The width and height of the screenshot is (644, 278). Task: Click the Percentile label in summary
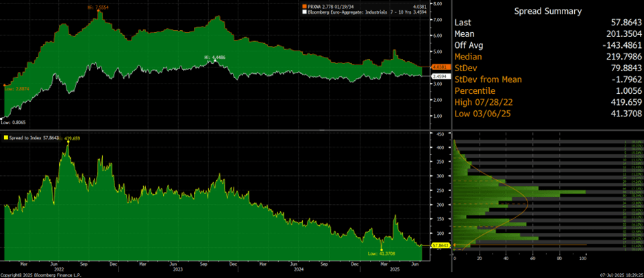pos(476,90)
